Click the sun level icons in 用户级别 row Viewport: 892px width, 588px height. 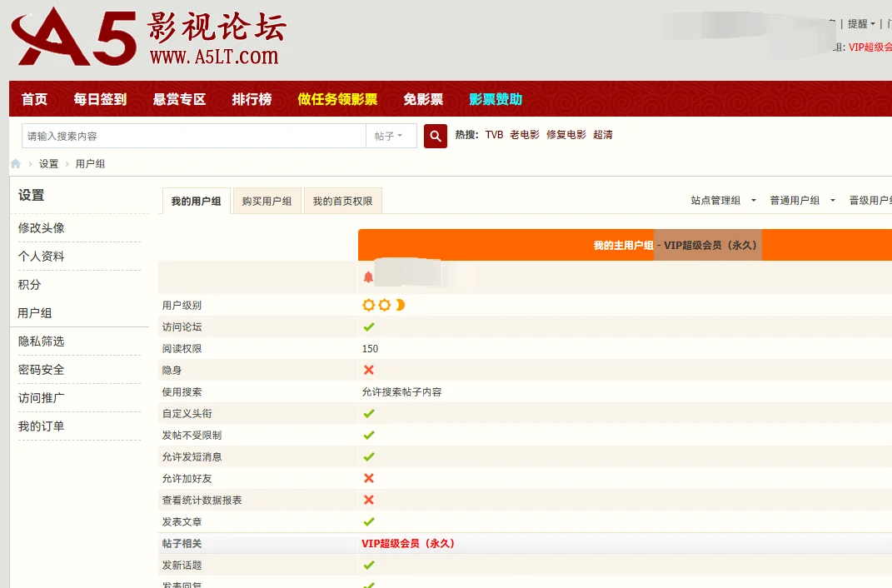pyautogui.click(x=383, y=306)
